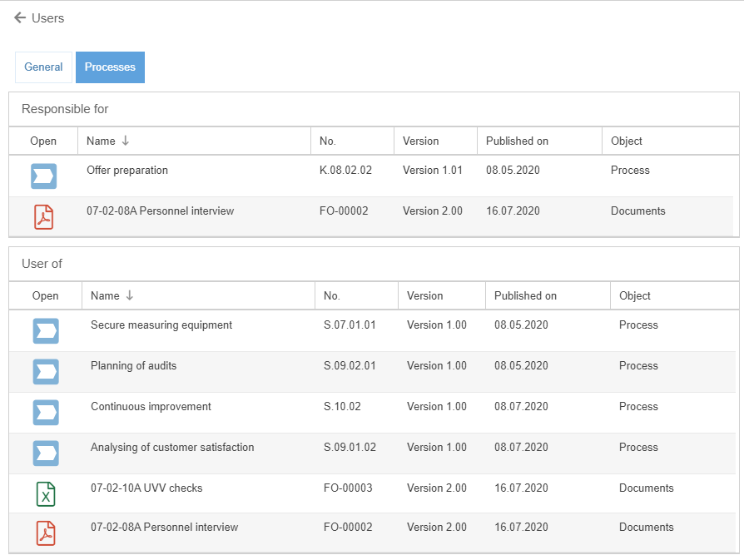Viewport: 744px width, 560px height.
Task: Open Analysing of customer satisfaction process icon
Action: pos(46,453)
